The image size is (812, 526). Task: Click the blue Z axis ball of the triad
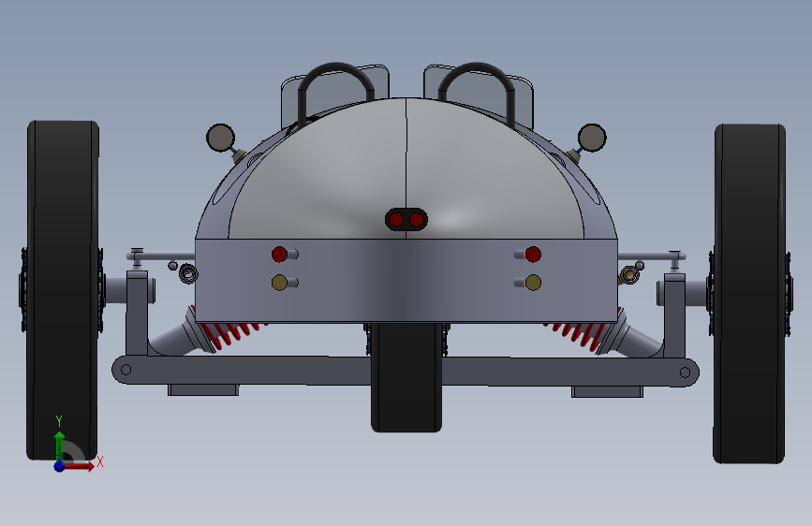(60, 466)
